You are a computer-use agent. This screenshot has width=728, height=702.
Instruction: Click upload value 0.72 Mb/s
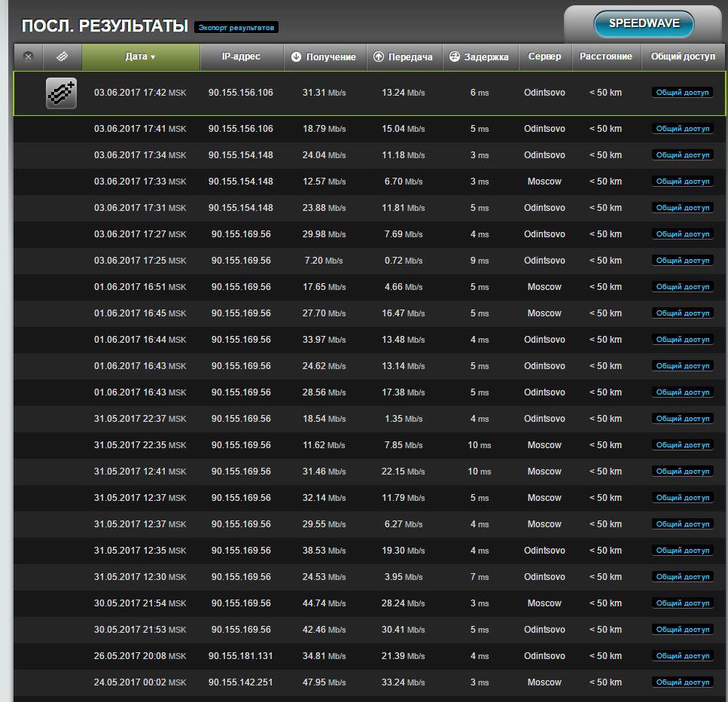tap(404, 261)
